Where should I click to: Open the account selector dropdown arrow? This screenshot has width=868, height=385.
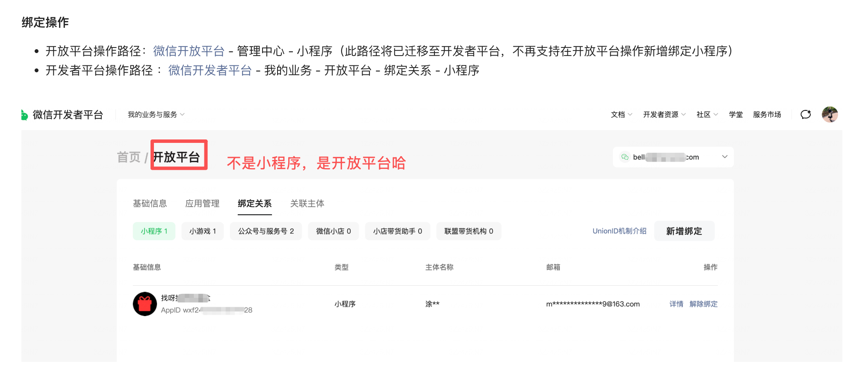coord(725,157)
